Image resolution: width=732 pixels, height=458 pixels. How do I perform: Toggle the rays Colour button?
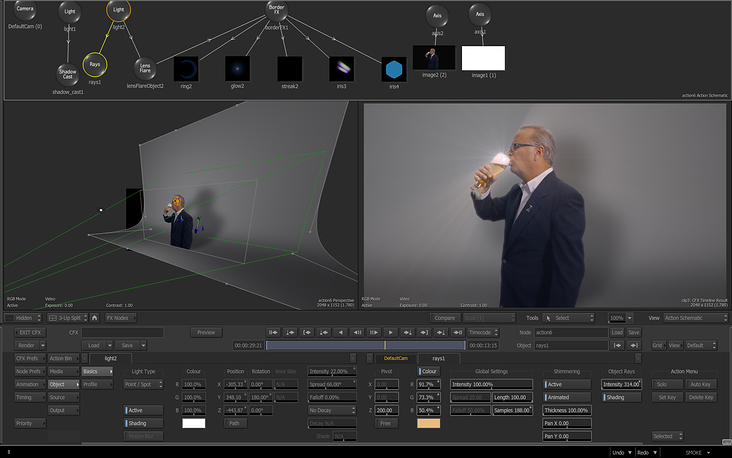[x=429, y=372]
